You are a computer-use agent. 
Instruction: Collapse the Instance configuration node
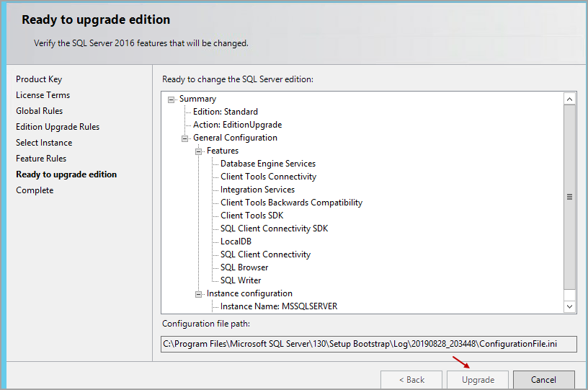[198, 294]
